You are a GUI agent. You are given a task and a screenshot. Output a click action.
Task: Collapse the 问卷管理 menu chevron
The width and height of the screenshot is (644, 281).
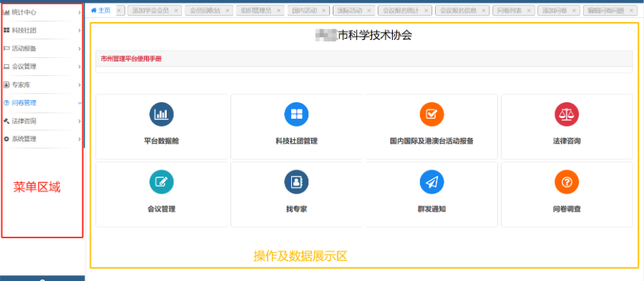point(79,103)
